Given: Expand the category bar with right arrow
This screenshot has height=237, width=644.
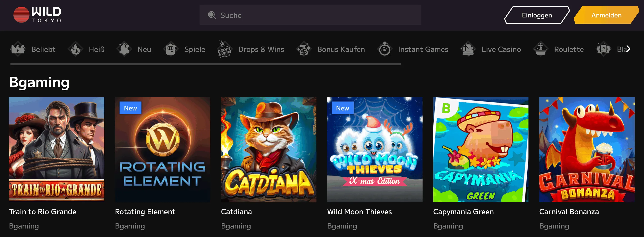Looking at the screenshot, I should click(628, 49).
